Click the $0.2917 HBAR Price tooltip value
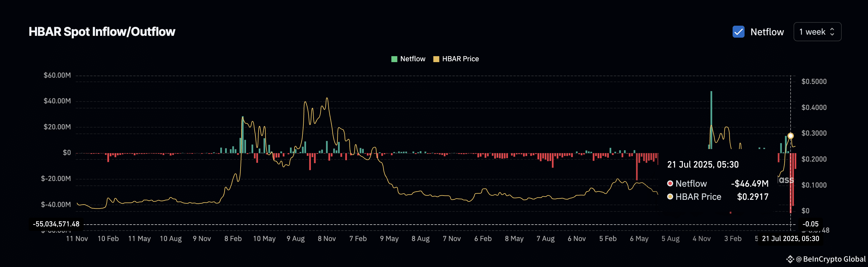 coord(752,197)
